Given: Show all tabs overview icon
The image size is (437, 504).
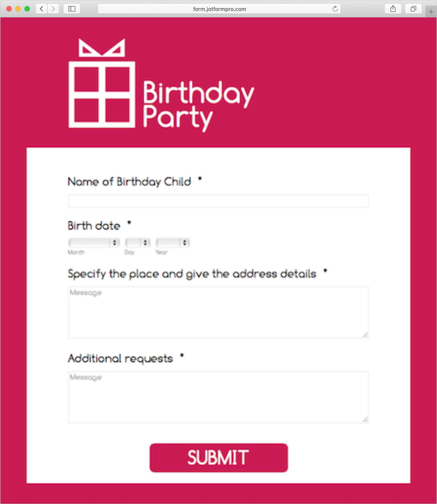Looking at the screenshot, I should coord(413,9).
